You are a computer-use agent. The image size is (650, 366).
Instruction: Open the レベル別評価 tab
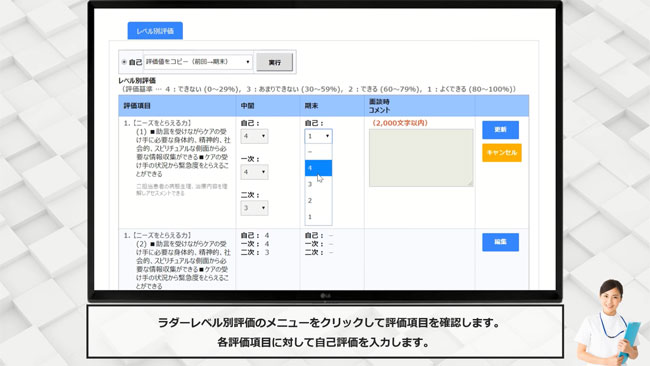[x=155, y=31]
